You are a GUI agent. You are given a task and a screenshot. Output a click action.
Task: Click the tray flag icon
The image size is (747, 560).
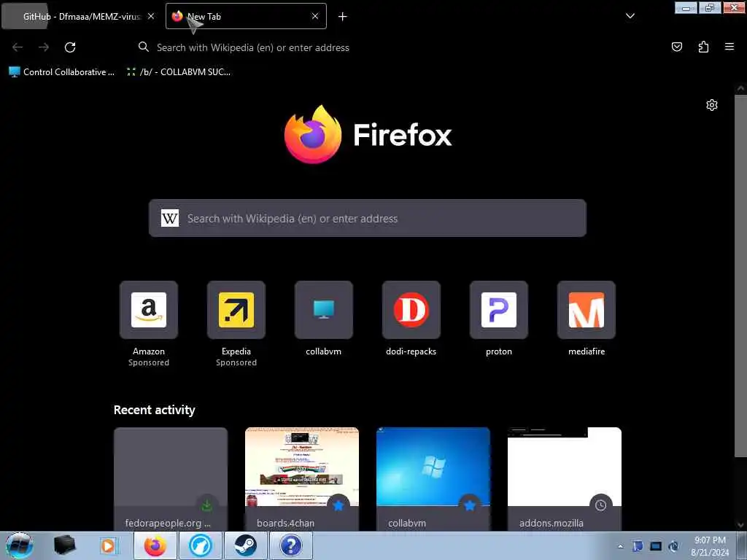(x=638, y=546)
